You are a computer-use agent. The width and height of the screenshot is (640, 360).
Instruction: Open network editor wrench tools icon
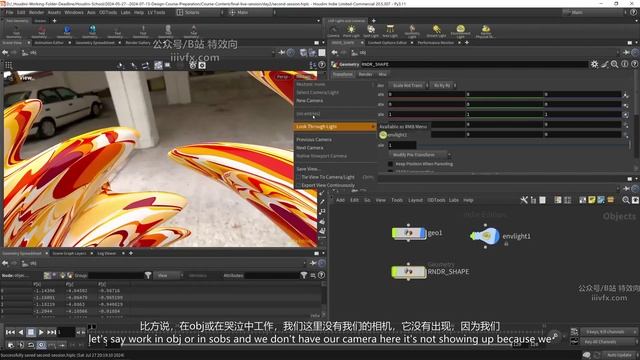click(x=524, y=200)
